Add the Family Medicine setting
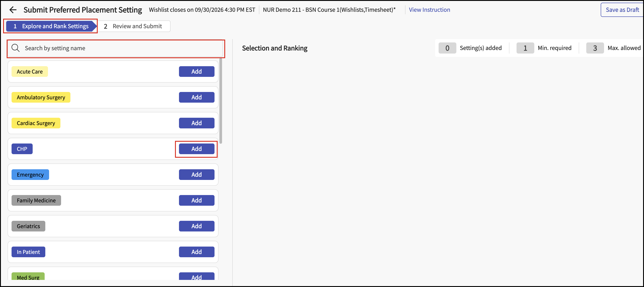Viewport: 644px width, 287px height. [197, 200]
